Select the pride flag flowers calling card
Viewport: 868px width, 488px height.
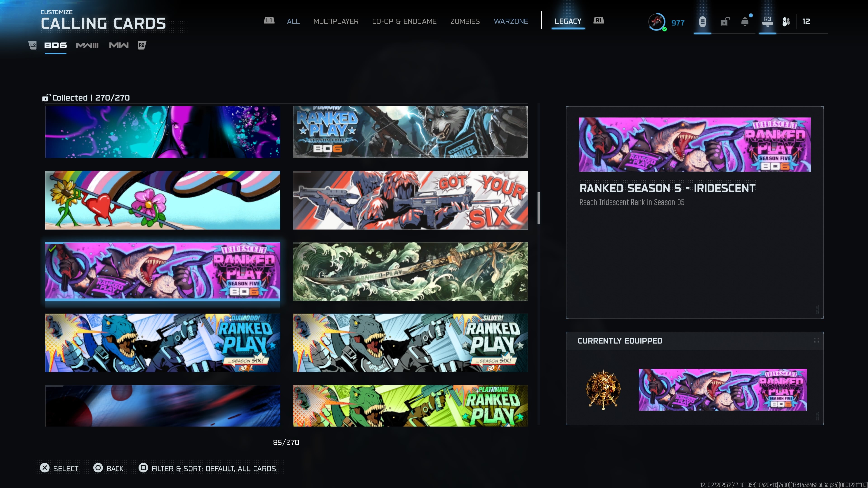(163, 200)
